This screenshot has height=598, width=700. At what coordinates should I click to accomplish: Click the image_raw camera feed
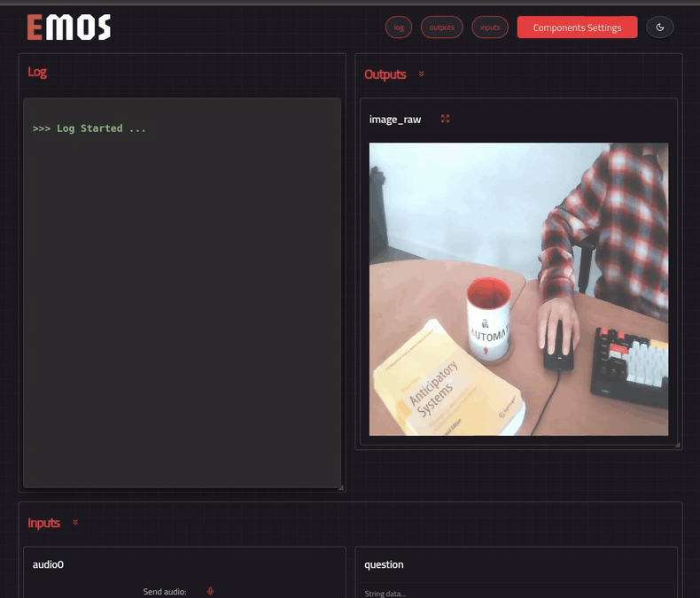[x=518, y=289]
